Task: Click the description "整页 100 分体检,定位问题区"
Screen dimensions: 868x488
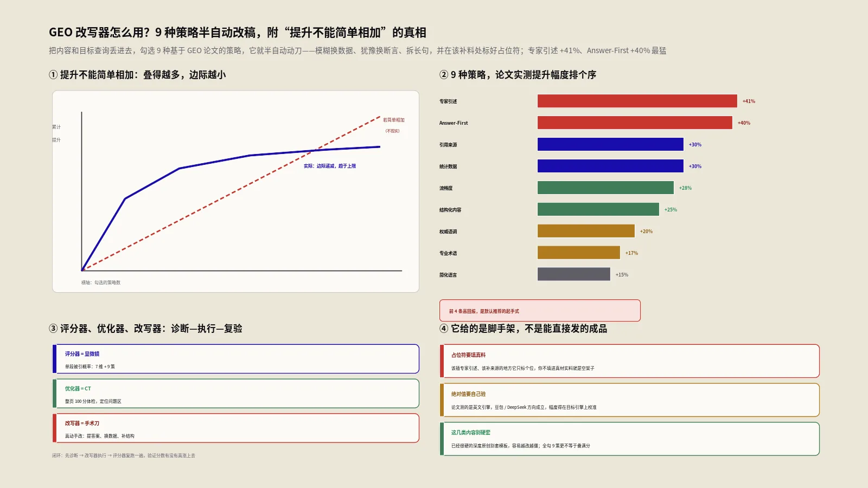Action: pyautogui.click(x=93, y=401)
